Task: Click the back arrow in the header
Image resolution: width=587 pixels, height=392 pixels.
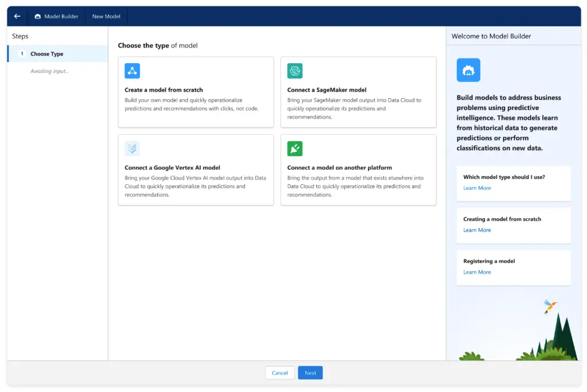Action: 16,16
